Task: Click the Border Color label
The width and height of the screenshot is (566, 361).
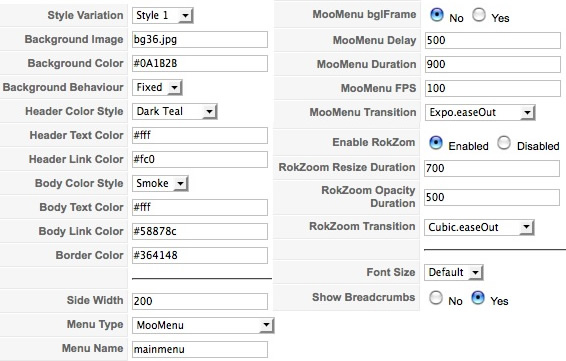Action: (90, 255)
